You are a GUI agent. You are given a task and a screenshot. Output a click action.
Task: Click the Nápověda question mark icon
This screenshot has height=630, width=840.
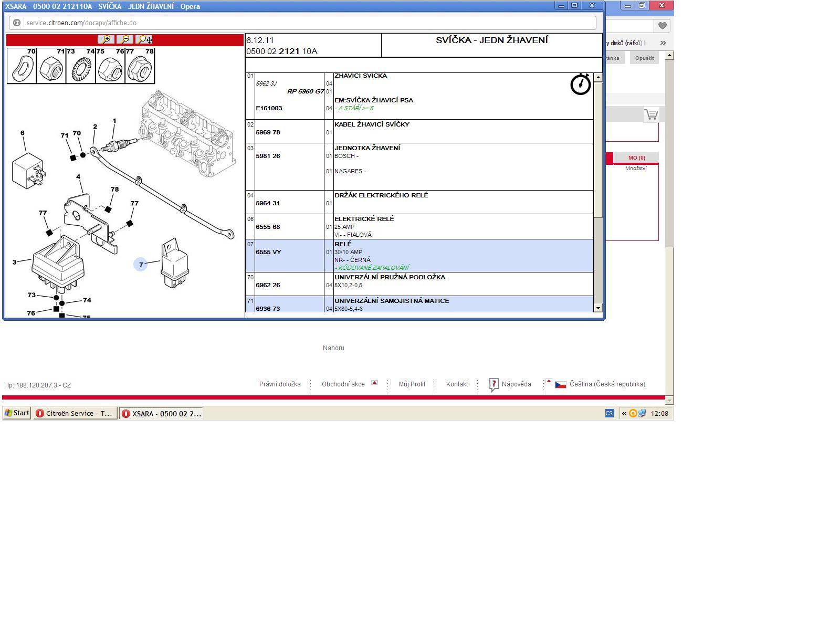493,385
